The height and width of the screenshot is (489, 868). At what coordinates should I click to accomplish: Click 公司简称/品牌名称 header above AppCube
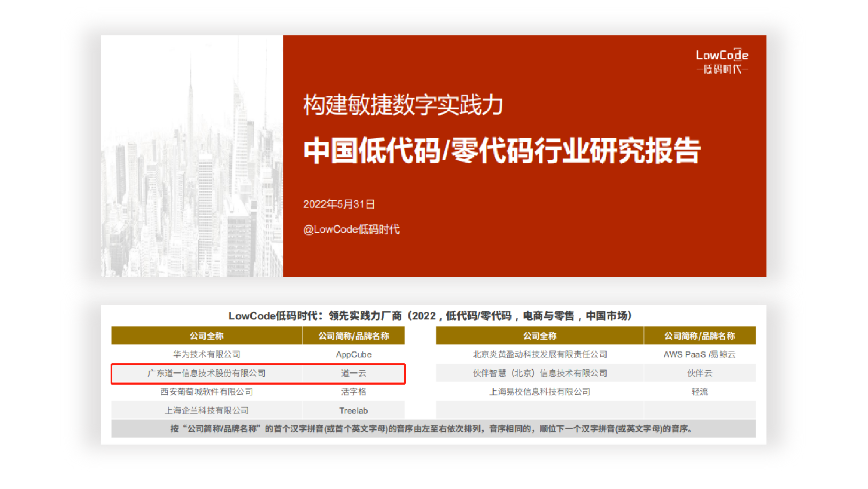coord(354,336)
